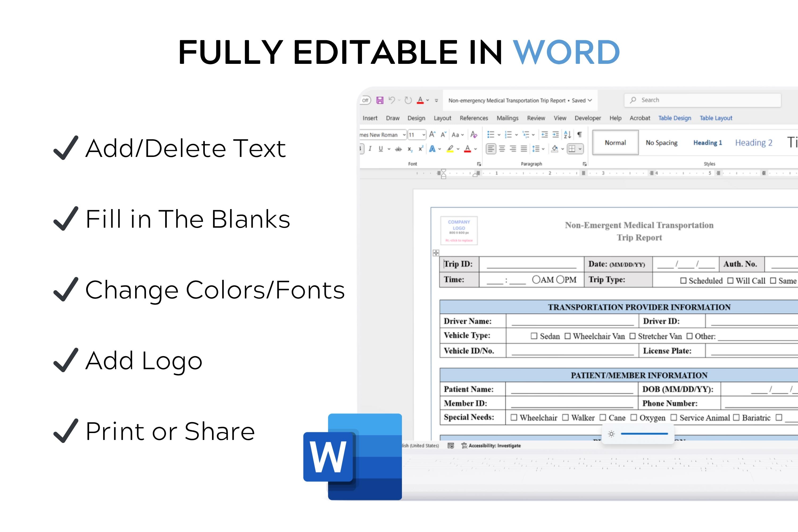Apply the Heading 2 style
The image size is (798, 532).
(754, 143)
